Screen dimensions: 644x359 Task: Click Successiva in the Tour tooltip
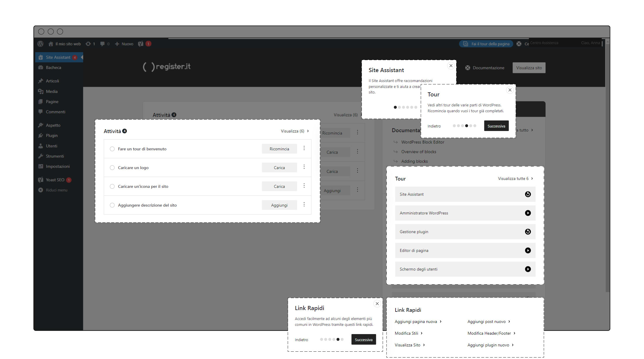(496, 126)
